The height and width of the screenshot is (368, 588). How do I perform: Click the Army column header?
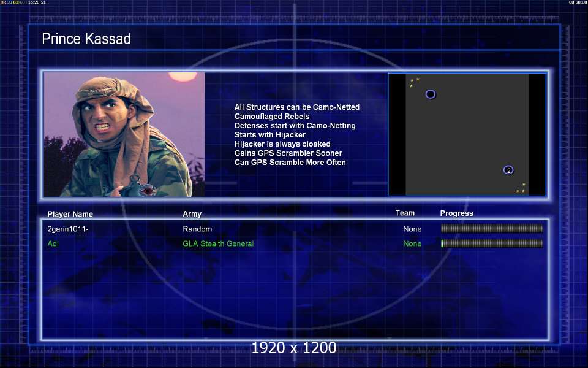tap(192, 214)
